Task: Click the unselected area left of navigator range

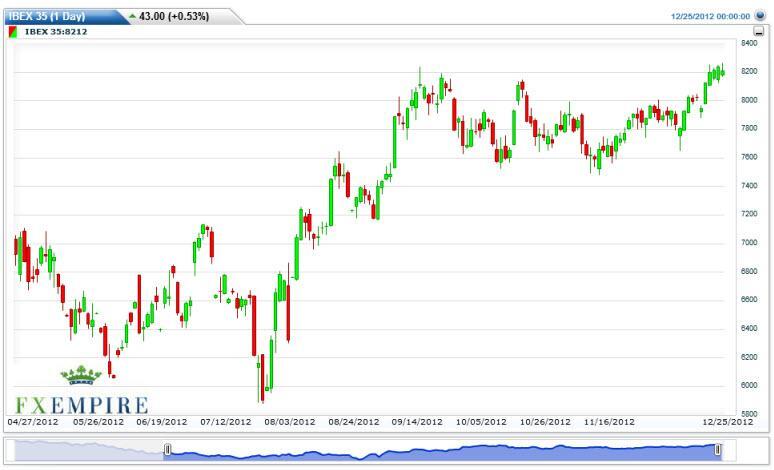Action: click(85, 451)
